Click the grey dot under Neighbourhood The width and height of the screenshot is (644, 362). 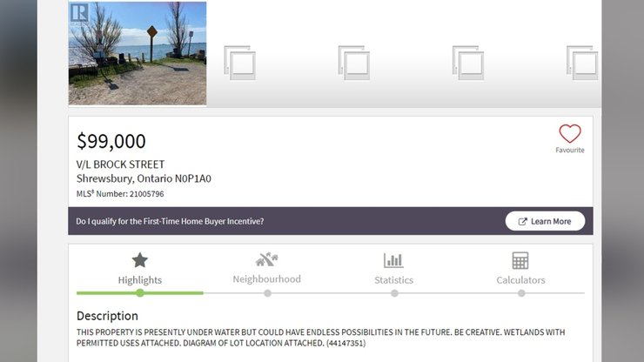(x=267, y=293)
